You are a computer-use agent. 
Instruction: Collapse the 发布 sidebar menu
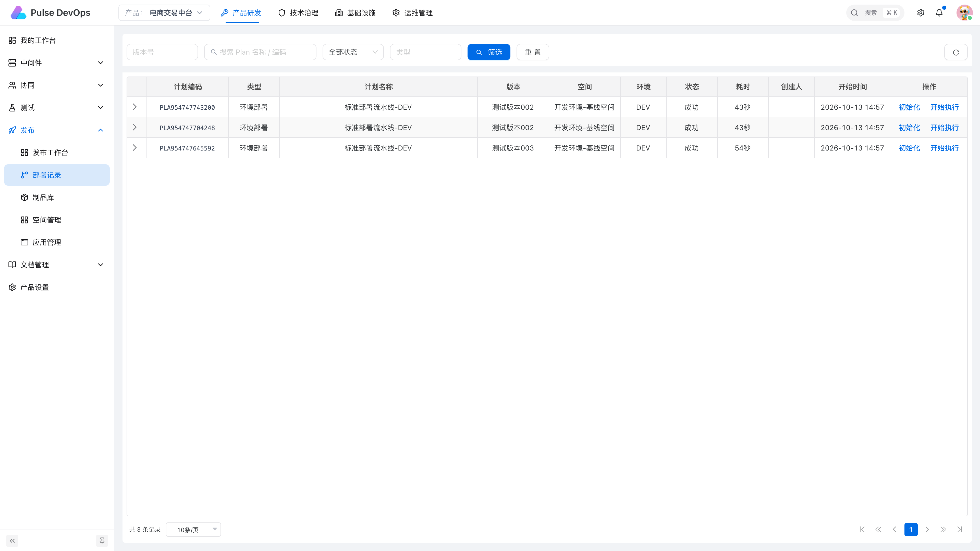point(56,130)
